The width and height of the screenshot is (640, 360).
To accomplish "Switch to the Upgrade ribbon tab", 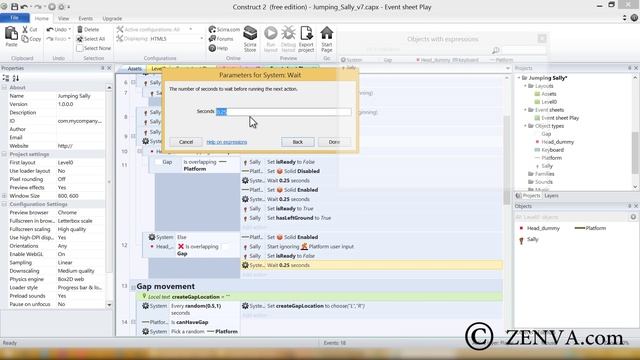I will [112, 18].
